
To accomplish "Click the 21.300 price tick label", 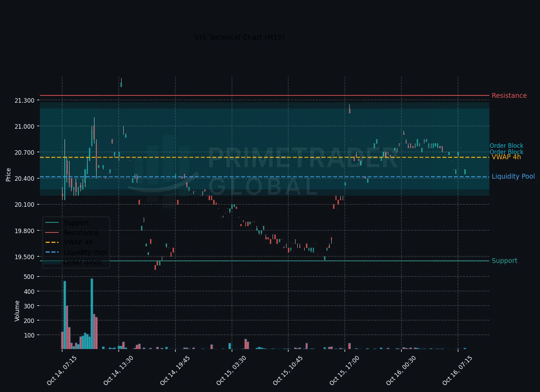I will tap(24, 101).
